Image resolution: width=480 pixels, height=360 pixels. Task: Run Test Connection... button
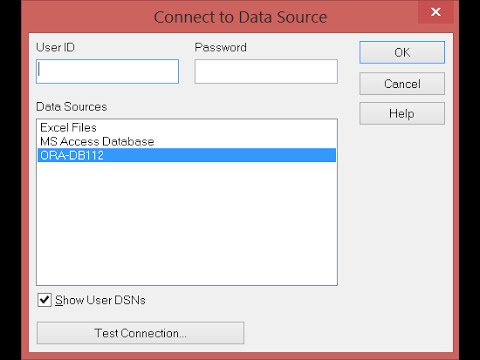[x=140, y=333]
